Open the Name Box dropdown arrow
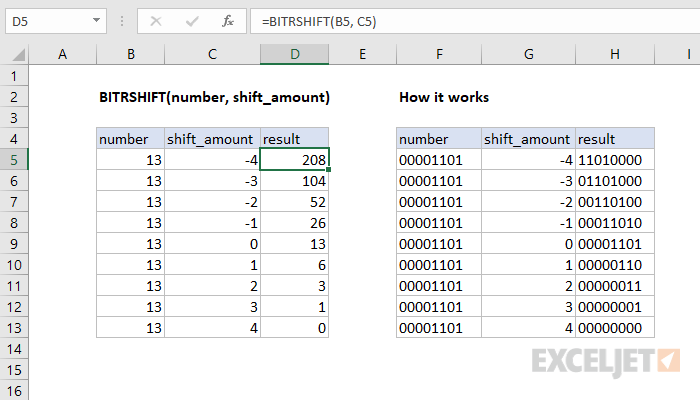Image resolution: width=700 pixels, height=400 pixels. (x=96, y=21)
